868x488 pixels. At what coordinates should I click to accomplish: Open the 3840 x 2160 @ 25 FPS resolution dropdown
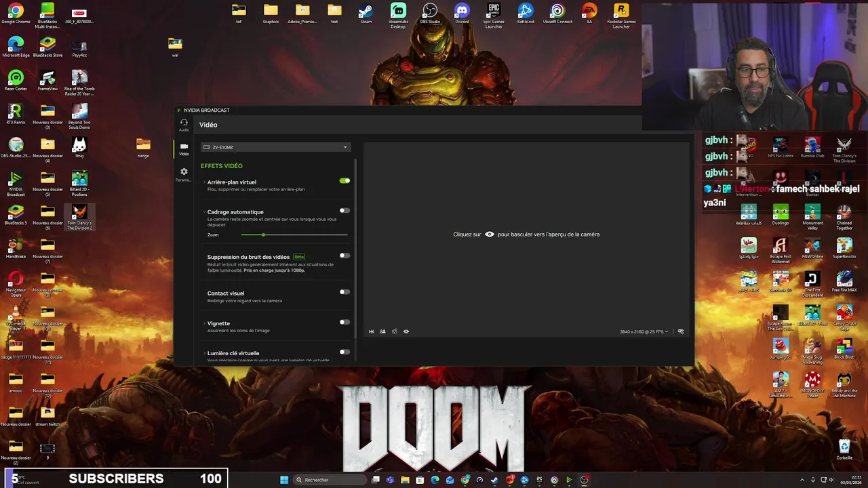(644, 331)
